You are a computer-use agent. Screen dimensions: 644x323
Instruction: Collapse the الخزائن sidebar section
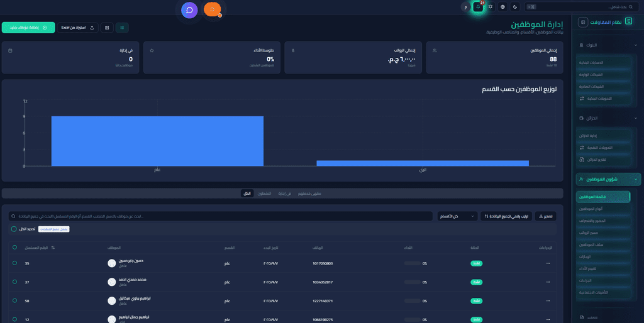608,118
